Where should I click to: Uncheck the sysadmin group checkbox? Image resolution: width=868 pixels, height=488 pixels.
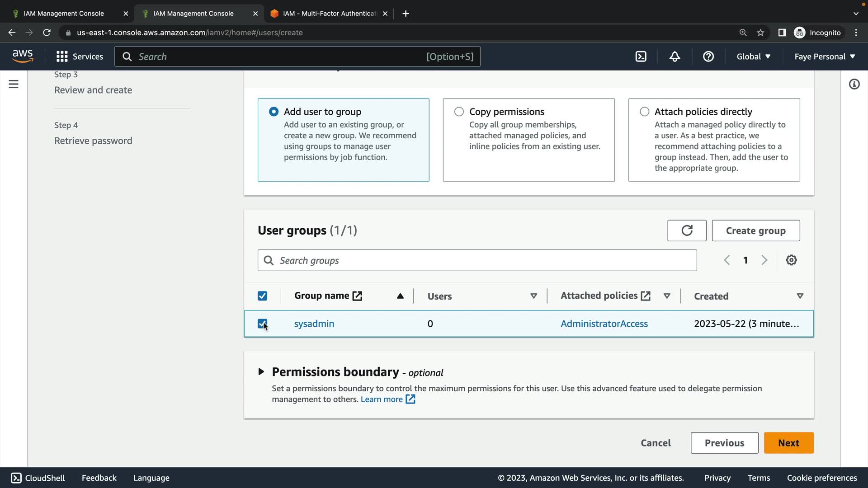point(262,324)
